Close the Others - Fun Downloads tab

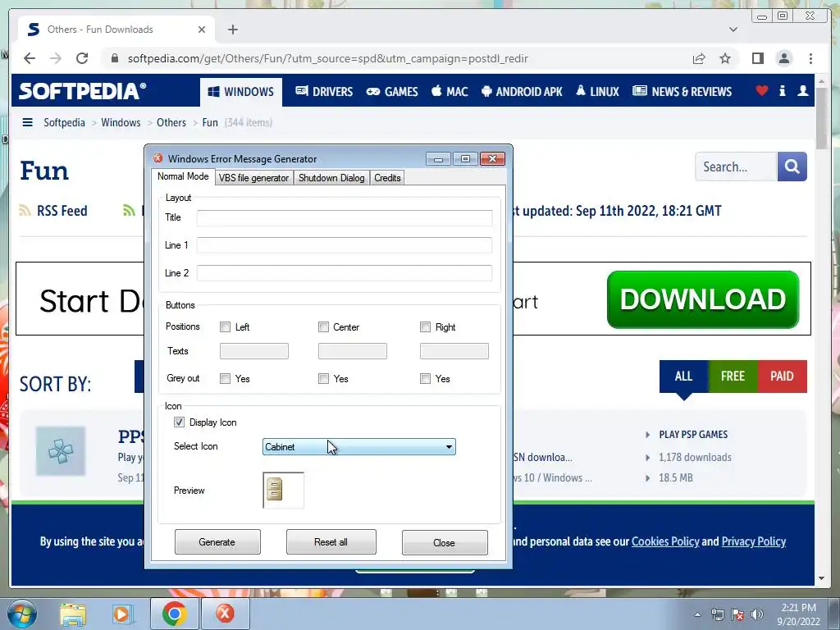[202, 30]
